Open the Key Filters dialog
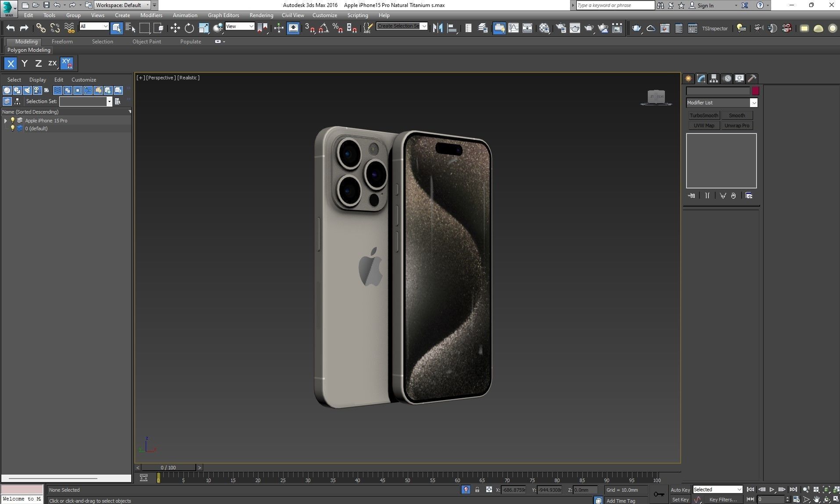 click(723, 500)
